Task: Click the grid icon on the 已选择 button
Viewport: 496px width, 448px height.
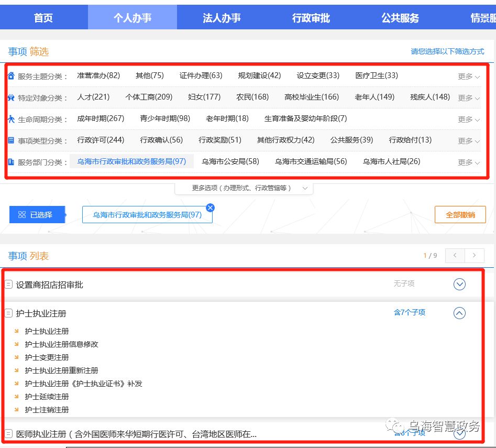Action: point(21,214)
